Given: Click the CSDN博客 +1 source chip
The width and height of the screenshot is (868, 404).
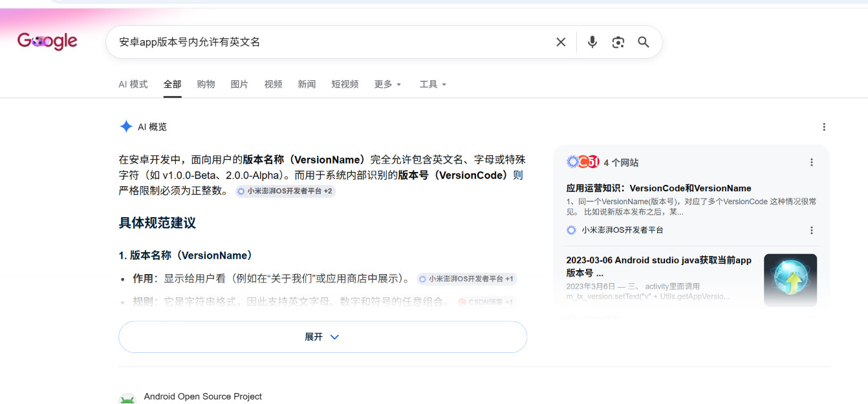Looking at the screenshot, I should coord(486,302).
